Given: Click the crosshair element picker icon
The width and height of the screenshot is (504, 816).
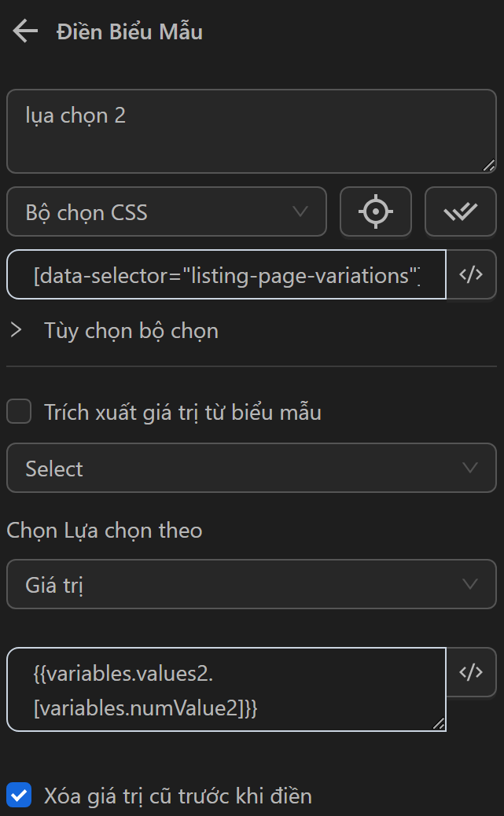Looking at the screenshot, I should click(x=375, y=211).
